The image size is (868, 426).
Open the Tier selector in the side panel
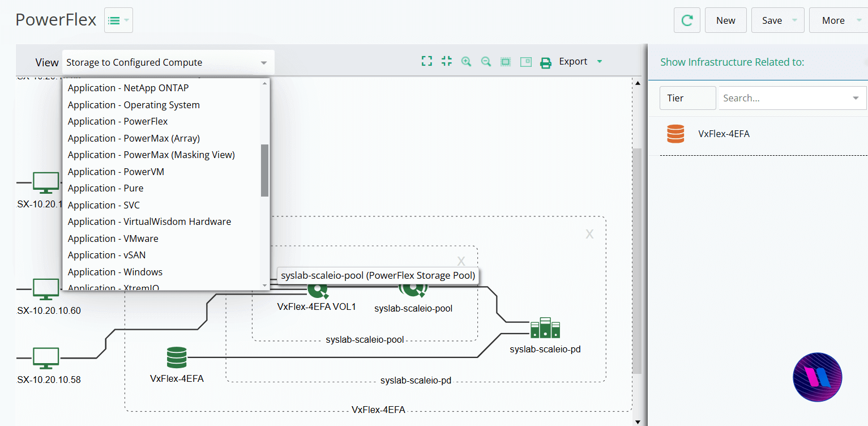click(688, 98)
